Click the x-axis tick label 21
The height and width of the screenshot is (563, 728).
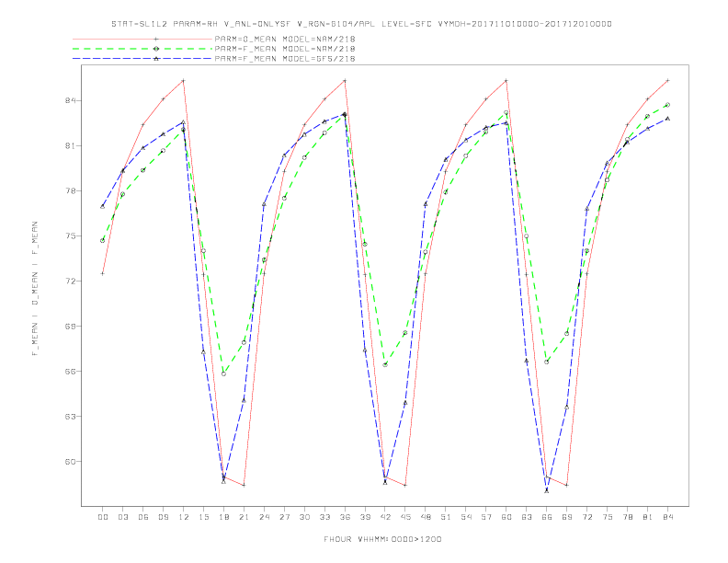[x=244, y=517]
